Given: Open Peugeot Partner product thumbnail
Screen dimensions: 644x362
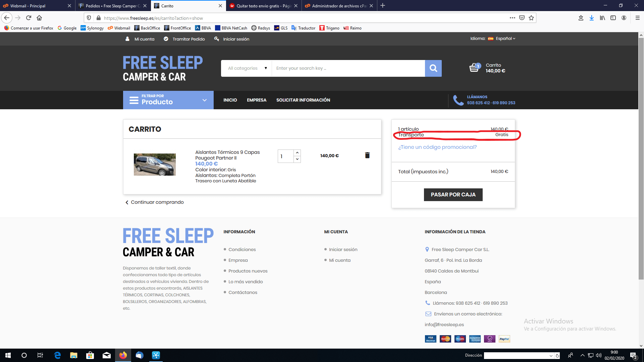Looking at the screenshot, I should click(155, 165).
